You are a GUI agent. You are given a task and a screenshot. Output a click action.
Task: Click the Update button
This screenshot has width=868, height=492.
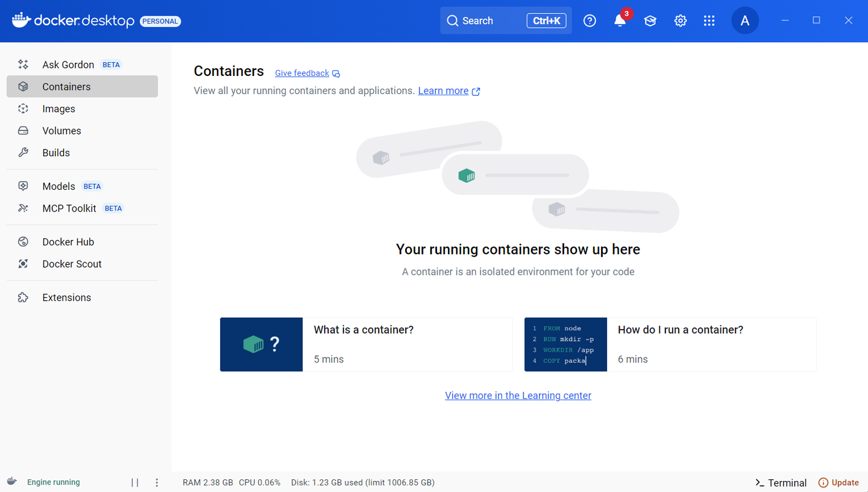[x=838, y=482]
